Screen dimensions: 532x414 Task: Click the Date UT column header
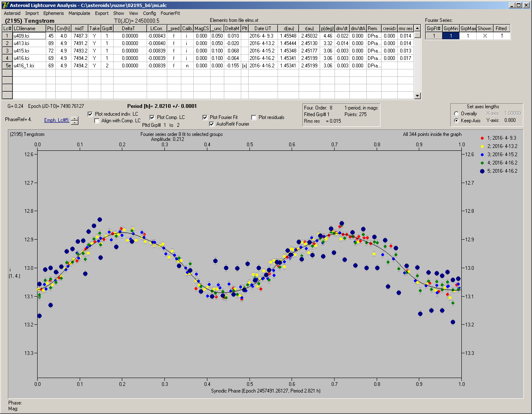(263, 29)
